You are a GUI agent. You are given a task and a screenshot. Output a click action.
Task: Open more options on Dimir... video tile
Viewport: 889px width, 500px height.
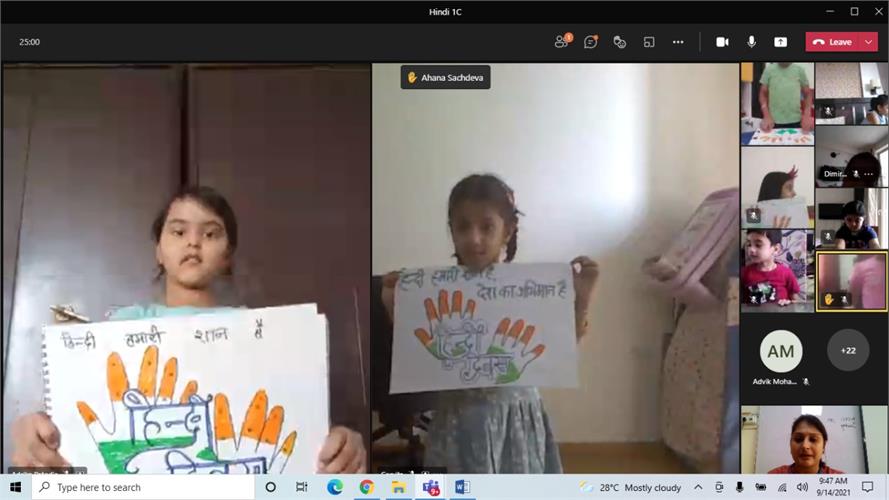click(x=869, y=174)
